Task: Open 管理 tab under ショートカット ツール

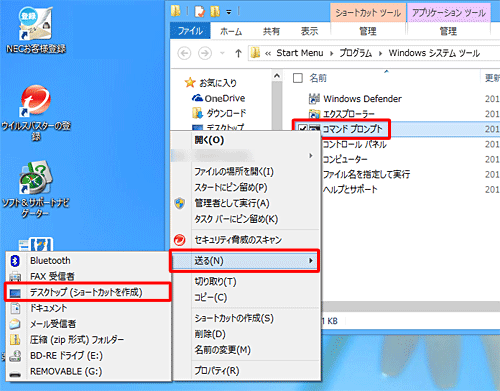Action: point(368,31)
